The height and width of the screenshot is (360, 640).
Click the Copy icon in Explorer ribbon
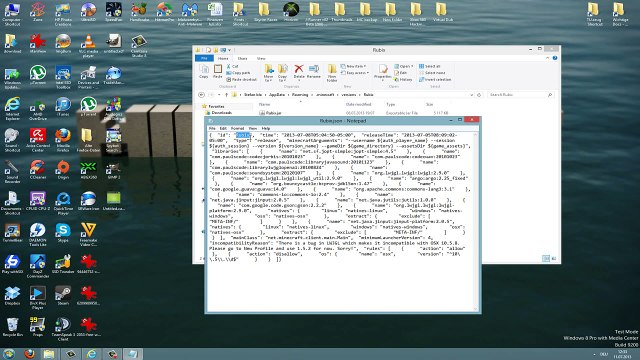pos(204,71)
